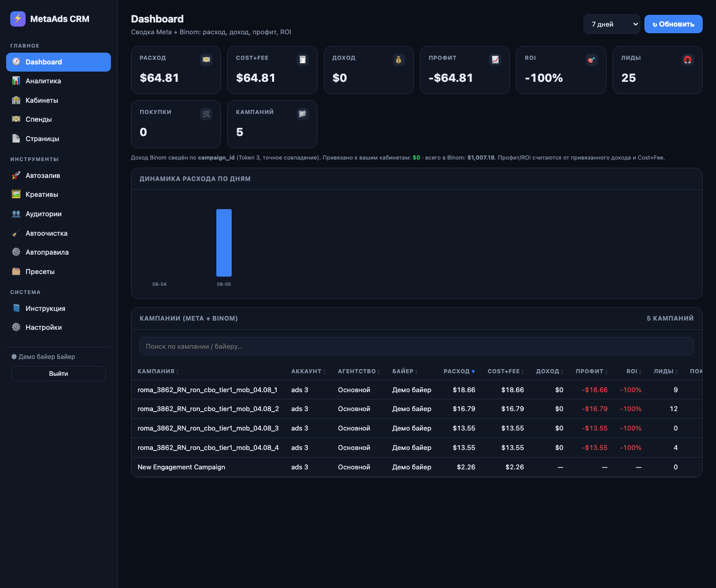Click the Обновить refresh button
The image size is (716, 588).
pos(674,24)
